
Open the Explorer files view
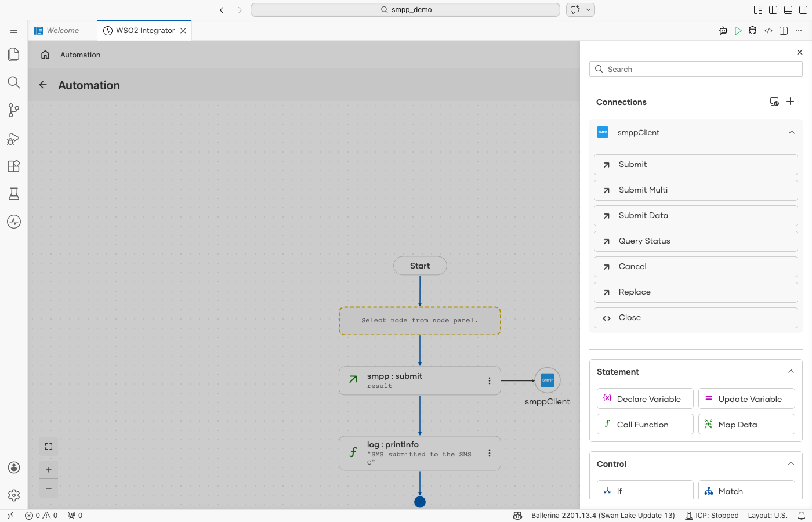pos(14,55)
